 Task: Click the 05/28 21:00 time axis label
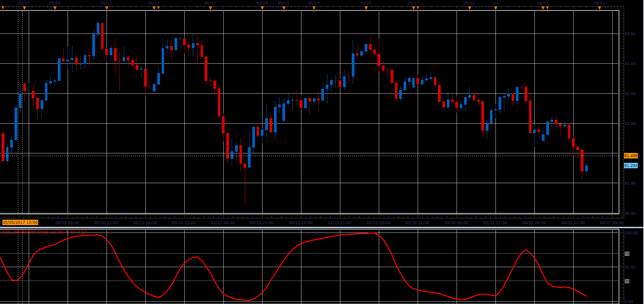417,223
